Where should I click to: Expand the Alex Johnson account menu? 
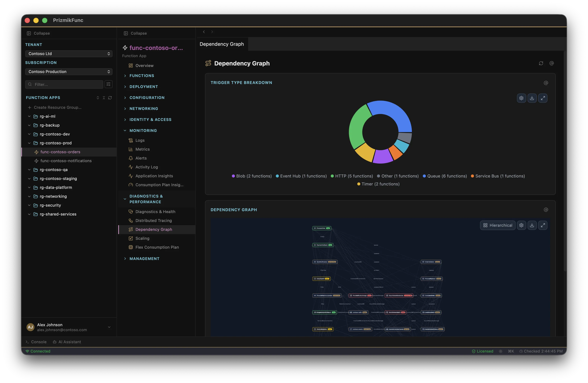point(109,327)
